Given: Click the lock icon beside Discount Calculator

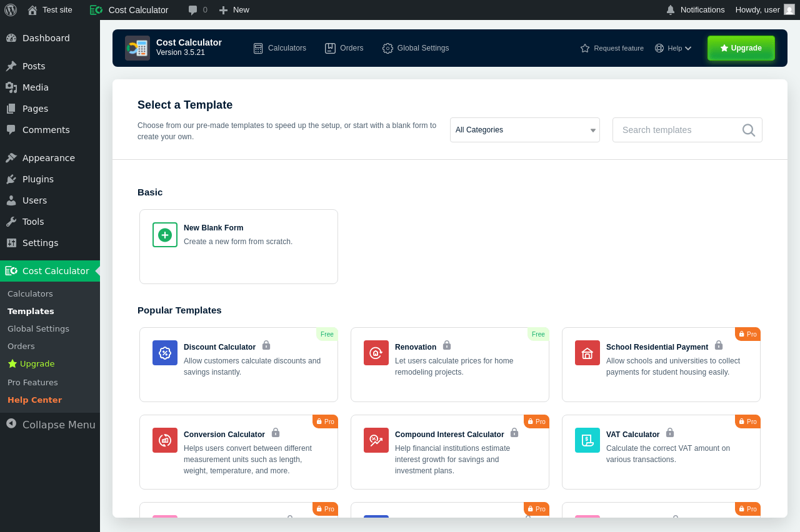Looking at the screenshot, I should click(266, 345).
